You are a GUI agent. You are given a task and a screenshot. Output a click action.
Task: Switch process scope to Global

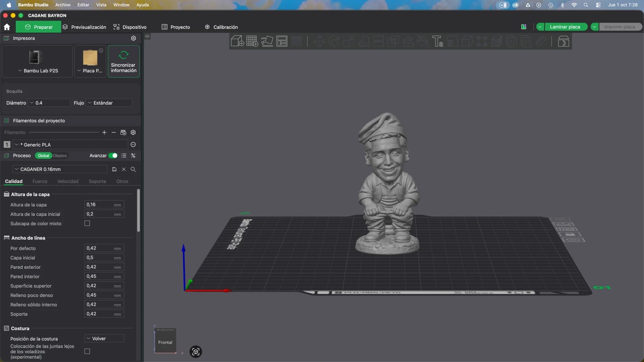[x=43, y=156]
